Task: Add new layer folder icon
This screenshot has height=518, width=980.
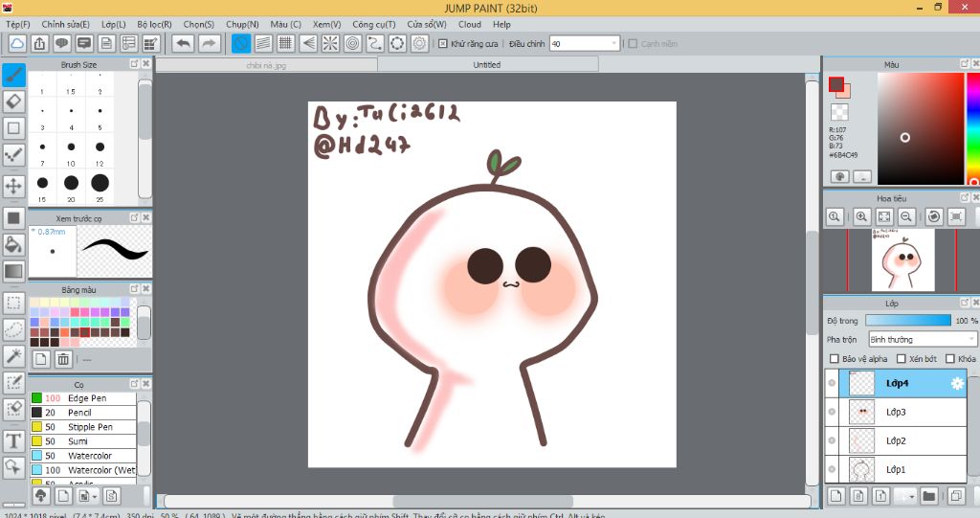Action: click(928, 496)
